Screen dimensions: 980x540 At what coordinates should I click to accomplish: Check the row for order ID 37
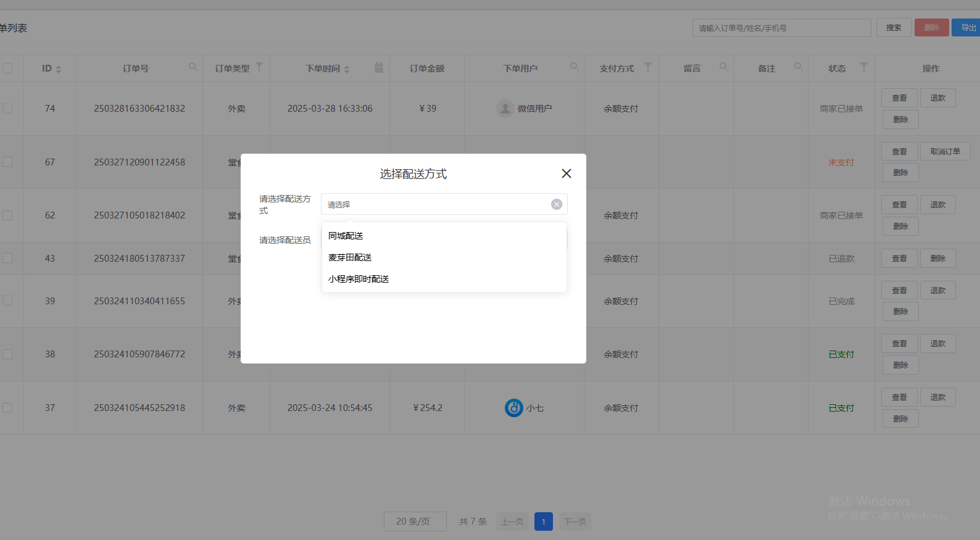pos(7,408)
